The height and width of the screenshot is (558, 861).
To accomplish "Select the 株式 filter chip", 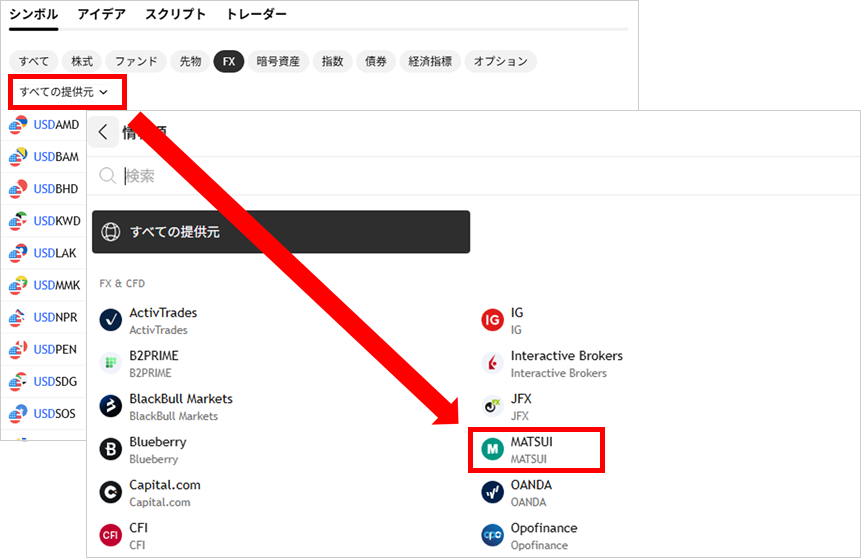I will (82, 61).
